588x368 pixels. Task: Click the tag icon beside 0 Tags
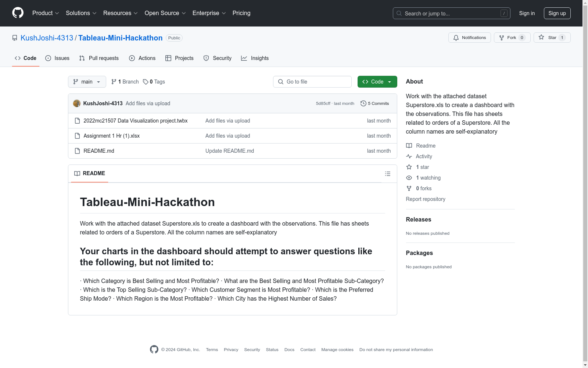[146, 82]
